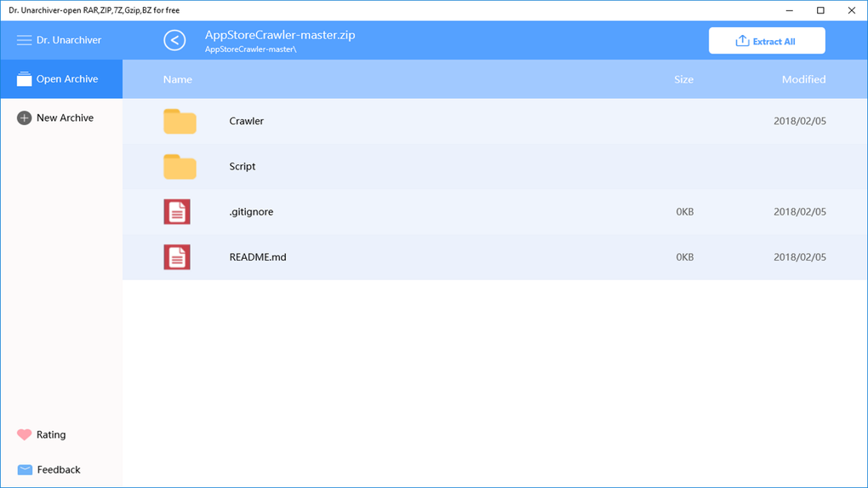Click the Feedback envelope icon
The height and width of the screenshot is (488, 868).
(25, 470)
